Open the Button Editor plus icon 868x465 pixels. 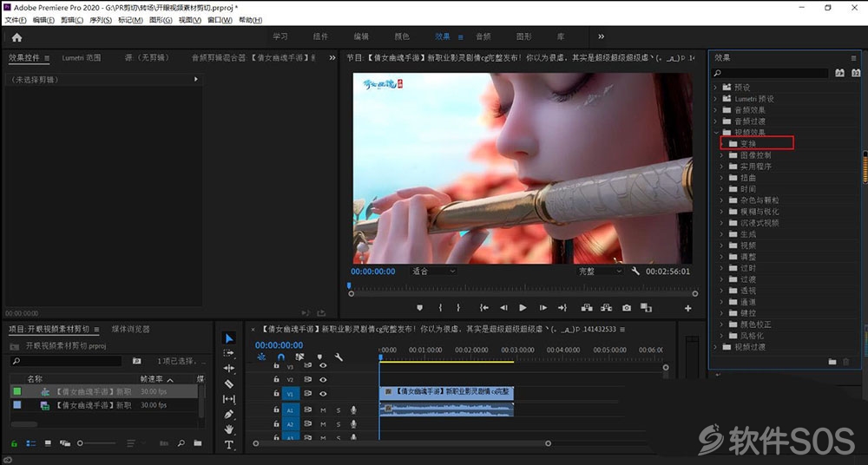pyautogui.click(x=688, y=308)
